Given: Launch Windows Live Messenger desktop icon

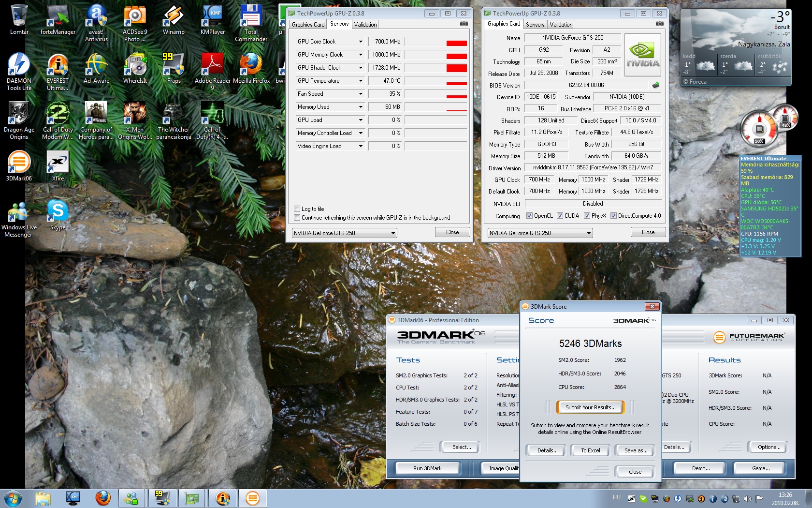Looking at the screenshot, I should 18,218.
